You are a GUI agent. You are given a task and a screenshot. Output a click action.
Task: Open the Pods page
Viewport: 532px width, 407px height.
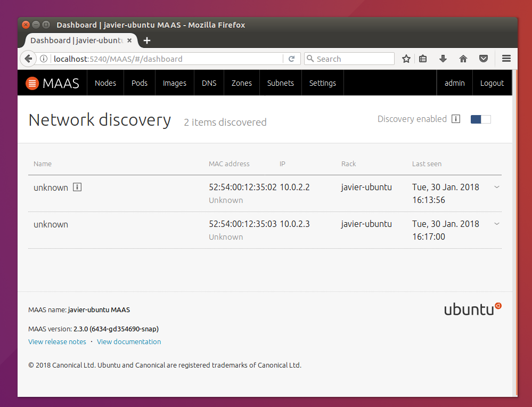pyautogui.click(x=140, y=83)
